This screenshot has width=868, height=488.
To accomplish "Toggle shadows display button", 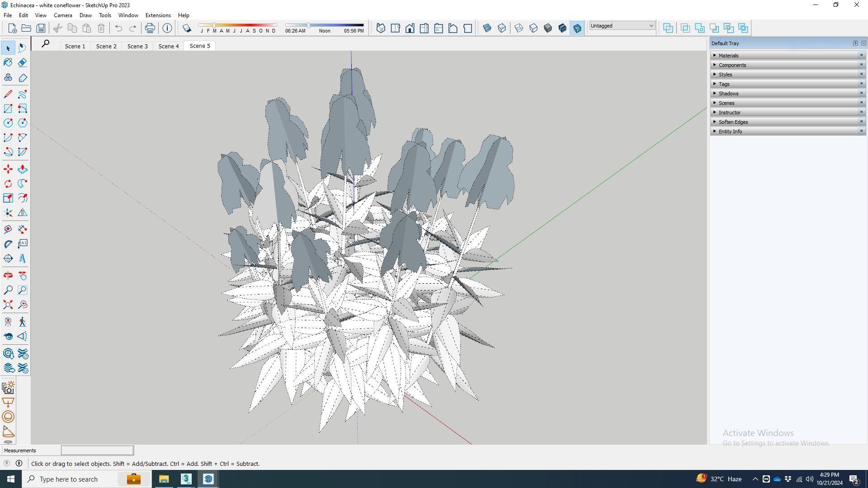I will coord(187,28).
